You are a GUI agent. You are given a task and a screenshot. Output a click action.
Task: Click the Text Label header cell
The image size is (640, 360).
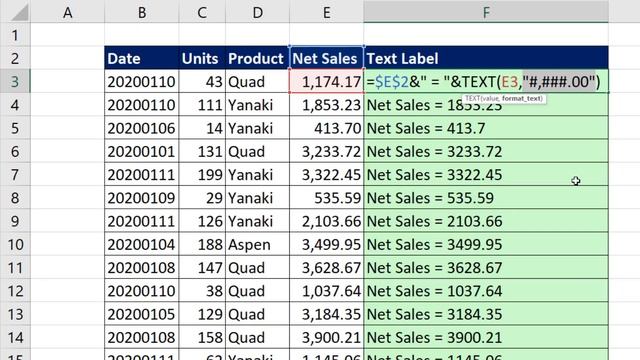[486, 58]
